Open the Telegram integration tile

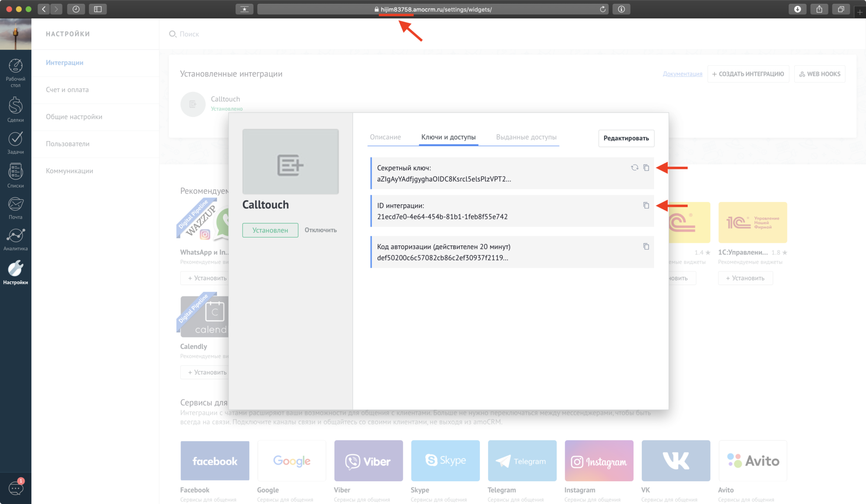pos(522,460)
